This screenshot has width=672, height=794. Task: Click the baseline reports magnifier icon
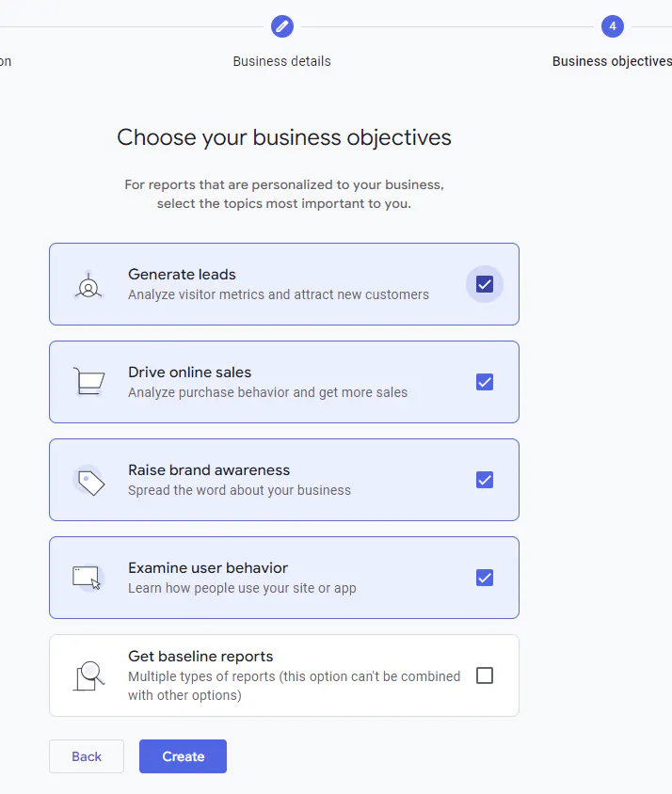(88, 675)
